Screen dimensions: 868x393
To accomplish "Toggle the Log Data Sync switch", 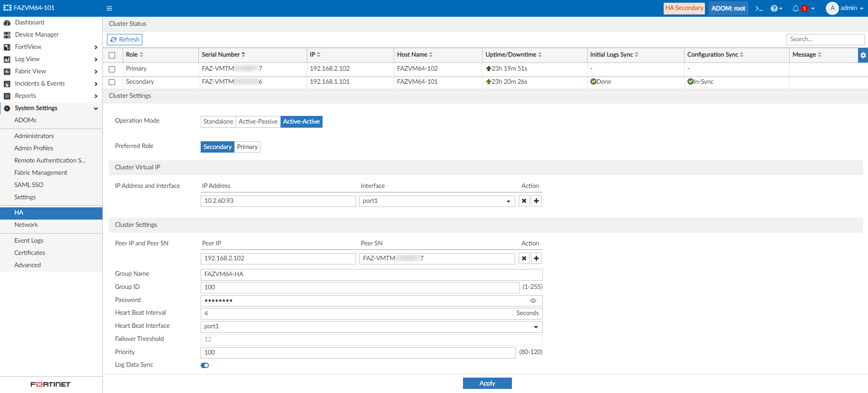I will click(x=205, y=365).
